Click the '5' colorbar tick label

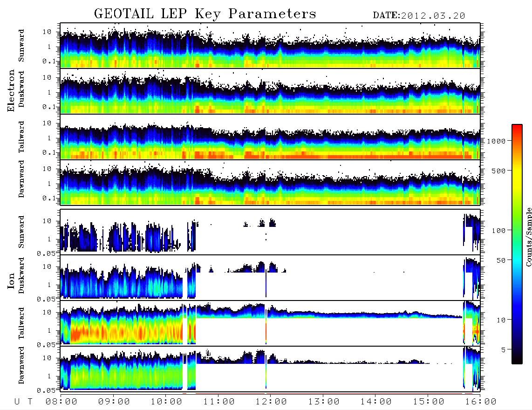click(504, 350)
